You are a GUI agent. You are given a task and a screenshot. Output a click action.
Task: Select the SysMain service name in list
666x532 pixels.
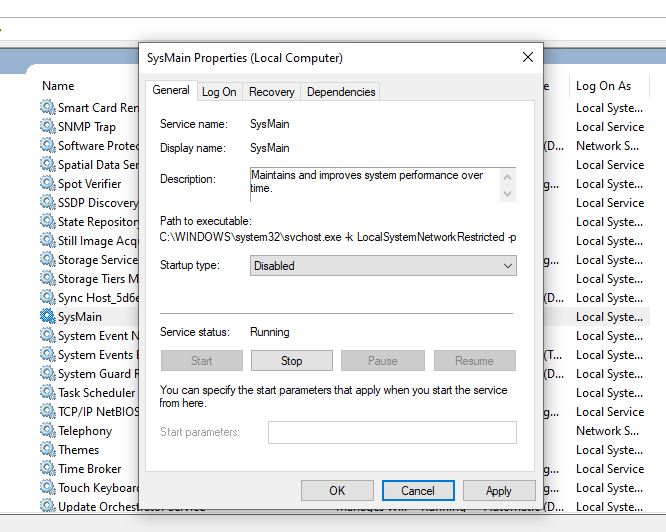click(80, 317)
